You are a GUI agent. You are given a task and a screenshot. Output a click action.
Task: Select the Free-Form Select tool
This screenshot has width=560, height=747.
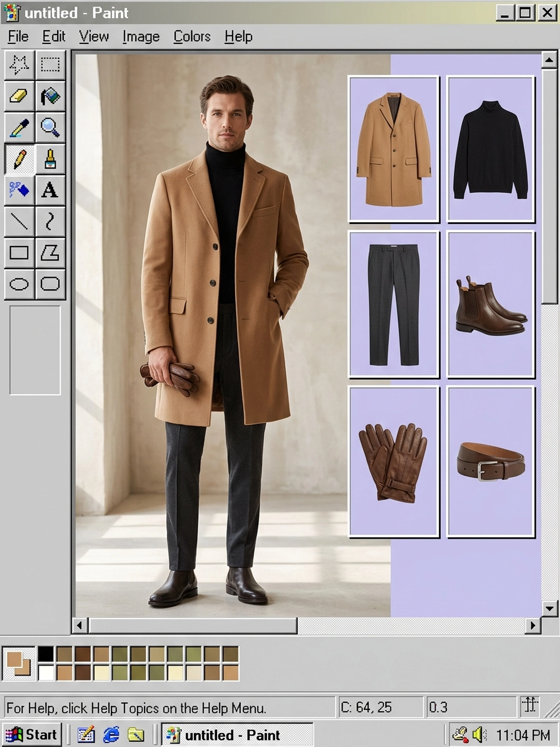pos(19,65)
